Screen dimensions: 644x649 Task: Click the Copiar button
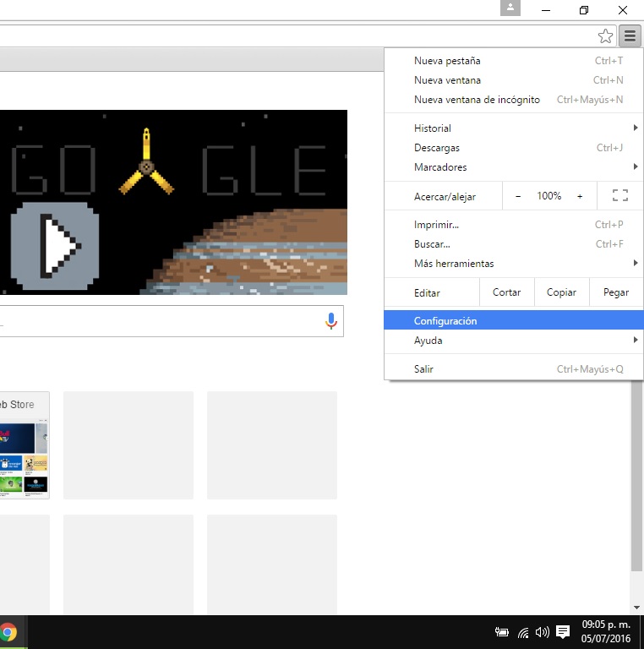tap(561, 292)
